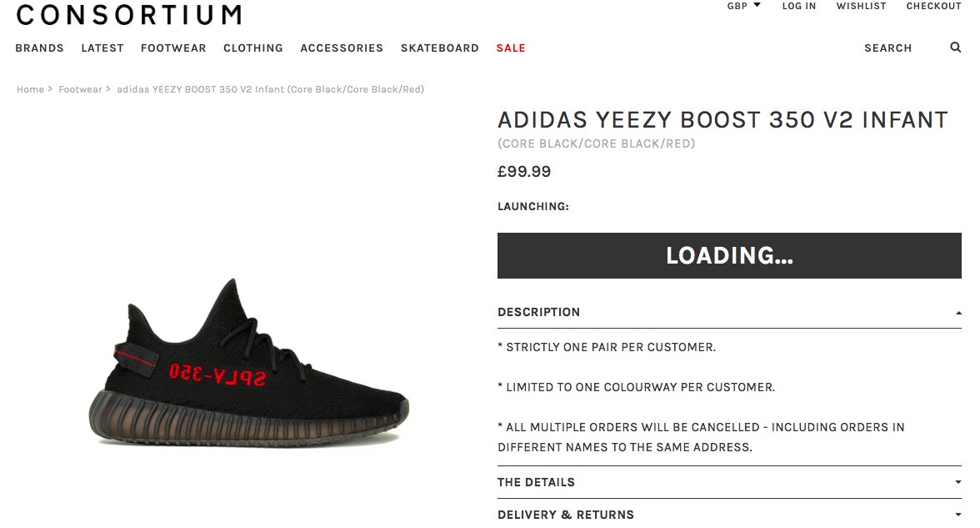Click the search magnifier icon
This screenshot has height=528, width=980.
[955, 48]
